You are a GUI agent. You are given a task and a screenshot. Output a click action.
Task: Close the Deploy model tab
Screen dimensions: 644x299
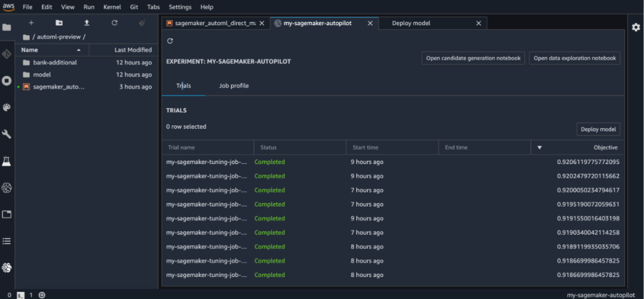coord(478,23)
